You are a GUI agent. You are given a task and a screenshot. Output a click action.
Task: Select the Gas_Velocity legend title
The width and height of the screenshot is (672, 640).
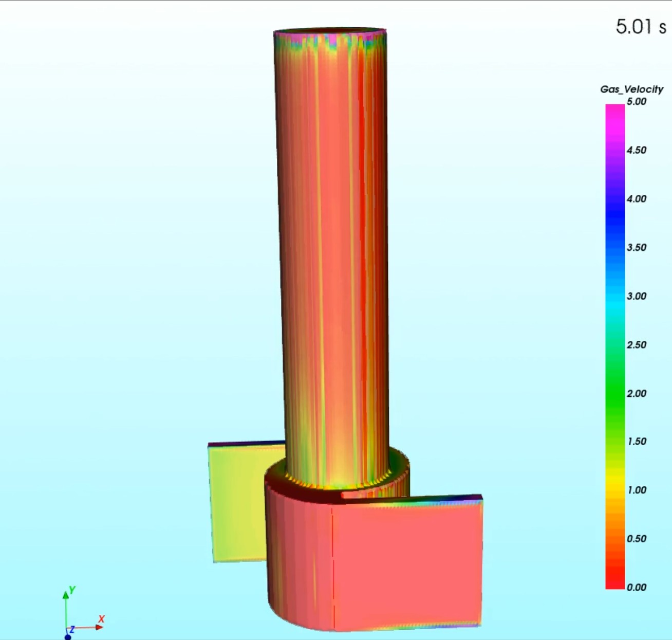(631, 89)
